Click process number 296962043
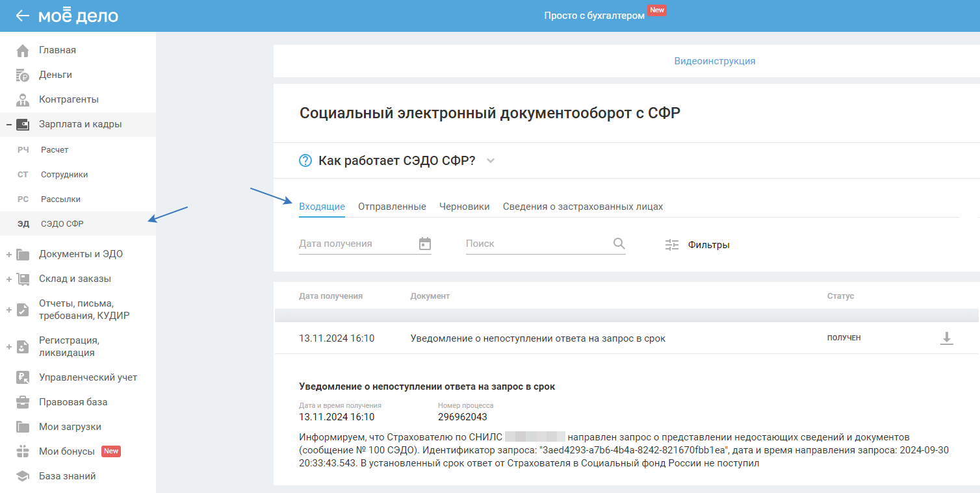 [x=463, y=417]
